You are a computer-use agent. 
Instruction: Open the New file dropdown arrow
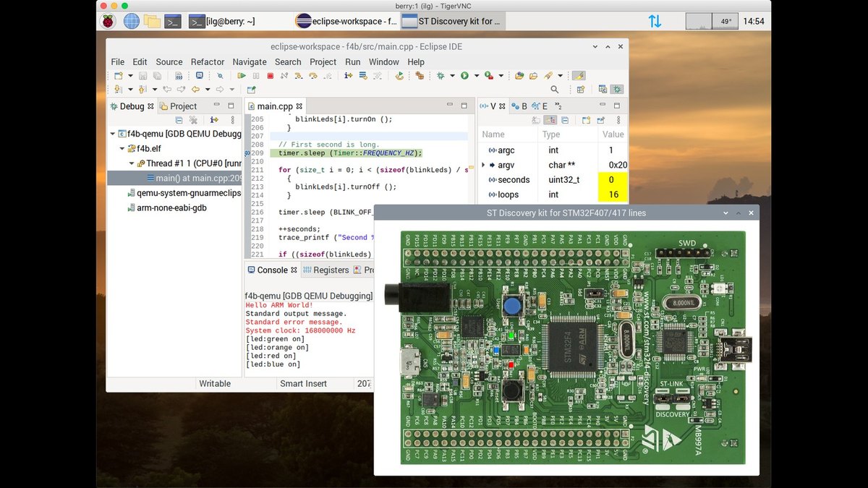click(x=130, y=76)
